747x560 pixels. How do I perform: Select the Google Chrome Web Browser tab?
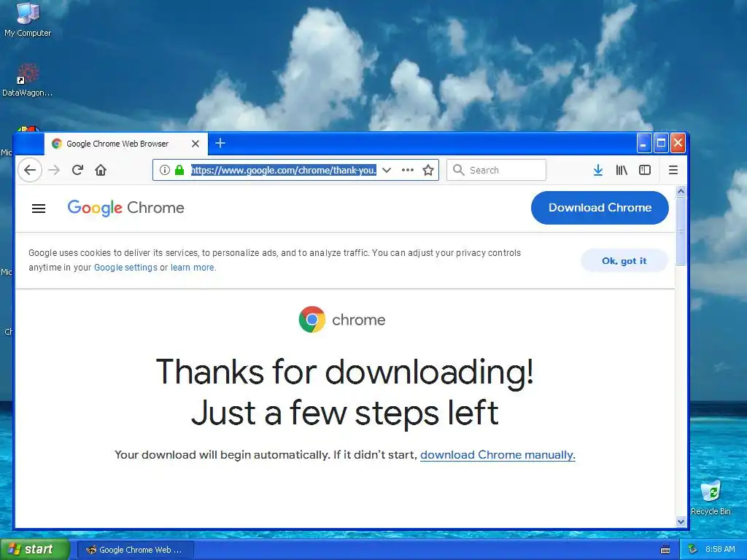(x=125, y=144)
